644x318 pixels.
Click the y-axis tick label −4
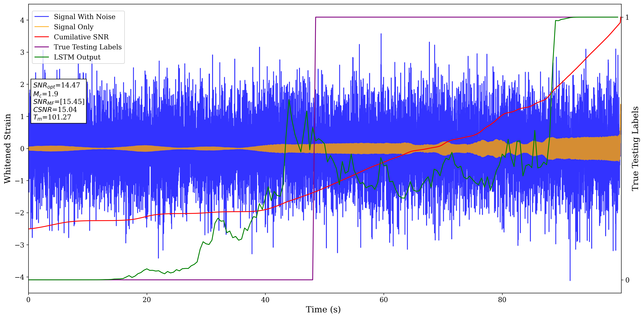(20, 277)
